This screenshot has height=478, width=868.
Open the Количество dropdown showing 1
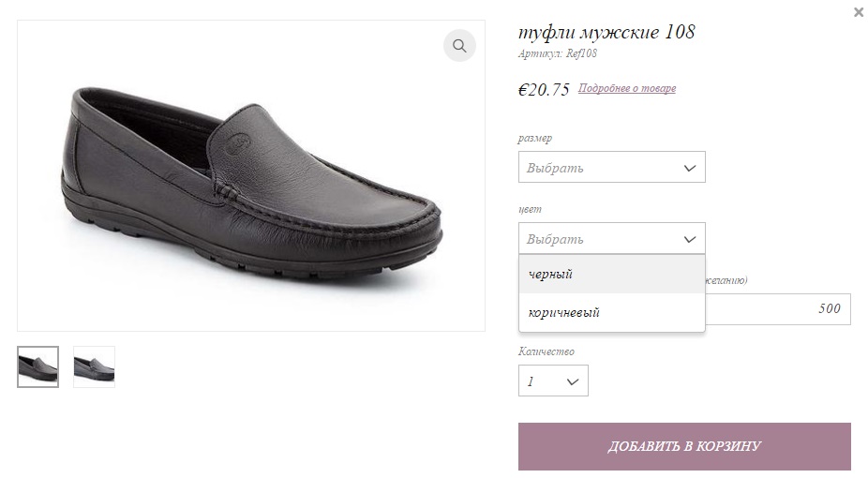(x=553, y=381)
